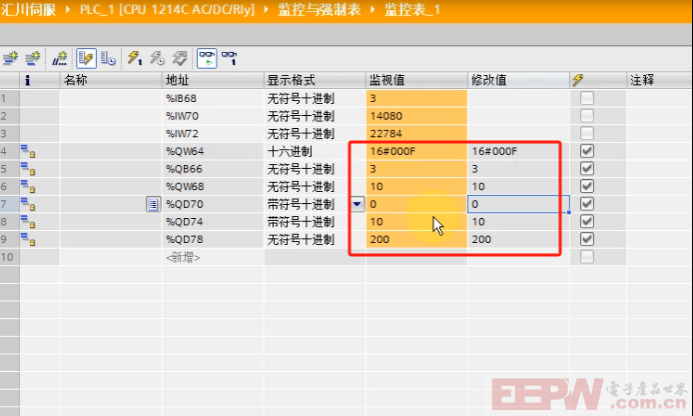The width and height of the screenshot is (693, 416).
Task: Uncheck the modify checkbox for %QD74
Action: tap(587, 222)
